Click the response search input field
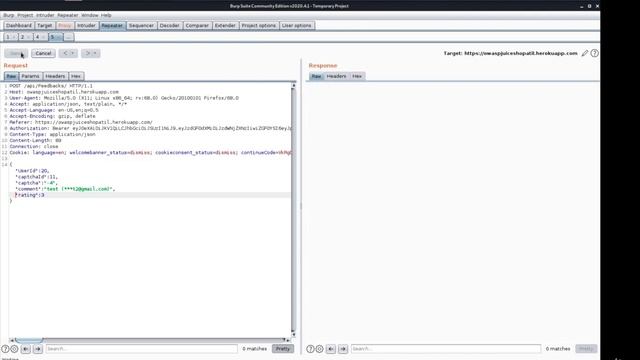The image size is (640, 360). [446, 349]
